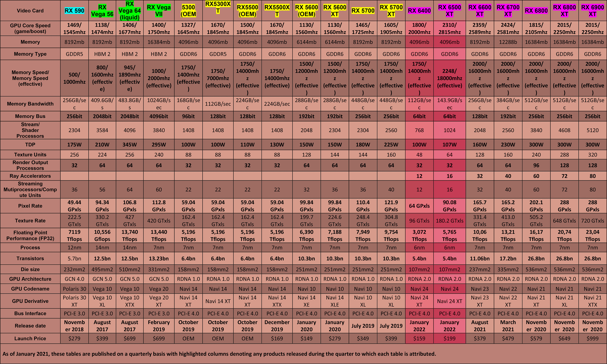The image size is (607, 364).
Task: Click the 12288b memory cell
Action: coord(508,42)
